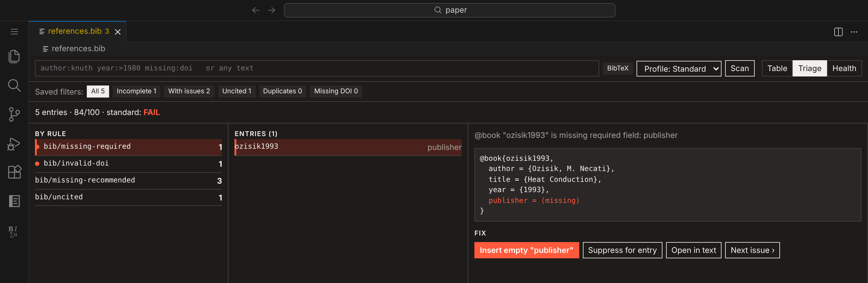Focus the entry filter query field
868x283 pixels.
317,68
